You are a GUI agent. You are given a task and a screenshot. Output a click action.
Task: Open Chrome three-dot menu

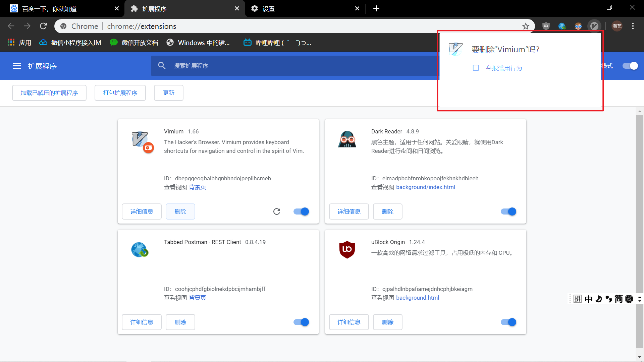coord(633,26)
